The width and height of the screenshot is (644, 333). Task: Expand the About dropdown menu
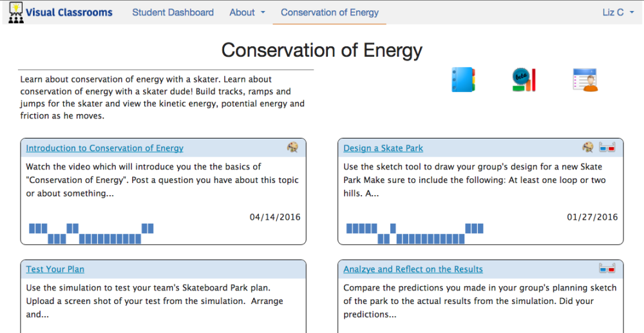click(247, 12)
